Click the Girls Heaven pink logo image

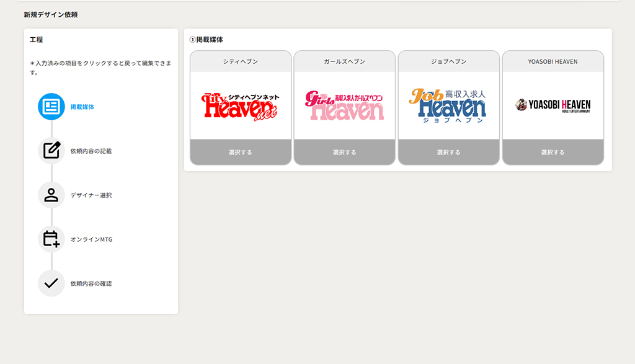[345, 105]
